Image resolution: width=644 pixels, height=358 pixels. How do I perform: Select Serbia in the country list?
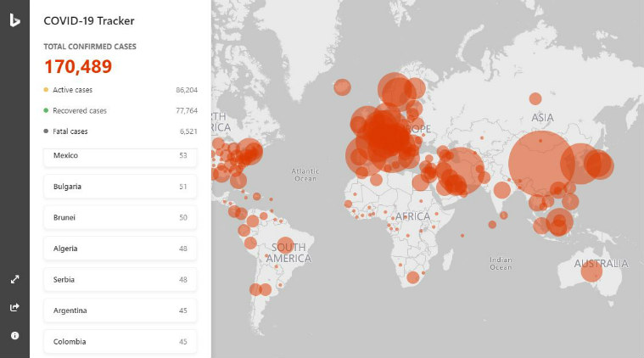click(x=120, y=280)
